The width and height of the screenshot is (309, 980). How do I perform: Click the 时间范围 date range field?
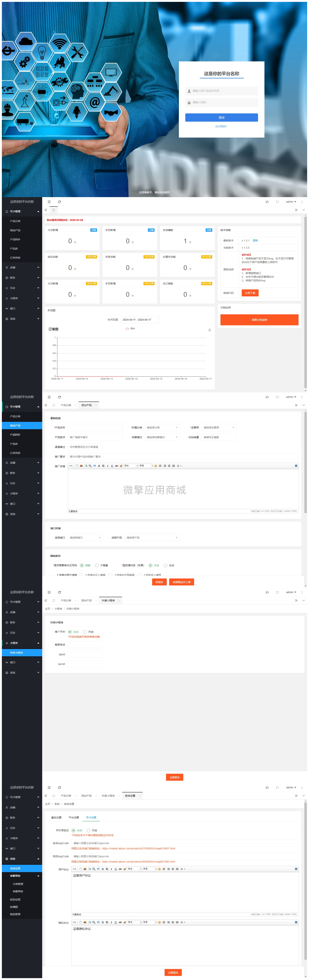pyautogui.click(x=140, y=319)
